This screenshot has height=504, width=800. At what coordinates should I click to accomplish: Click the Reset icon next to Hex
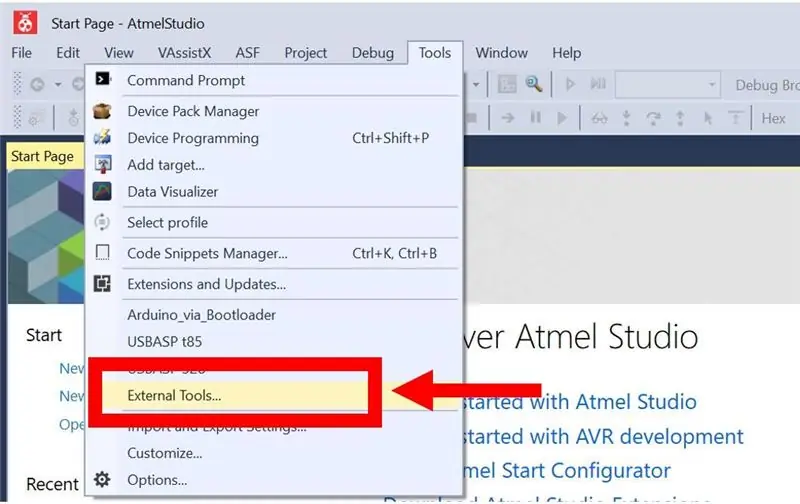735,118
